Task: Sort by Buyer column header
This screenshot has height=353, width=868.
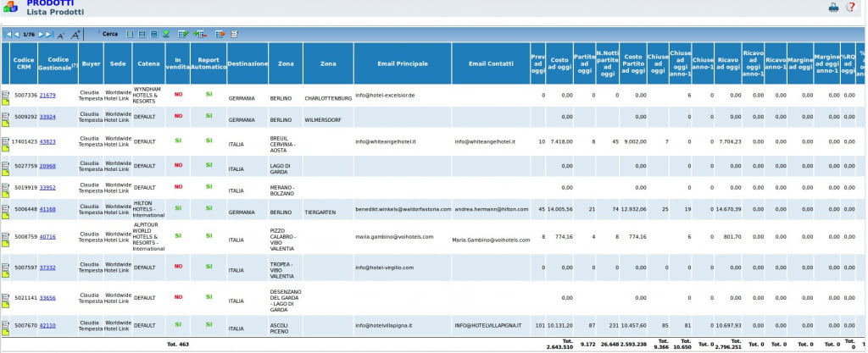Action: click(92, 63)
